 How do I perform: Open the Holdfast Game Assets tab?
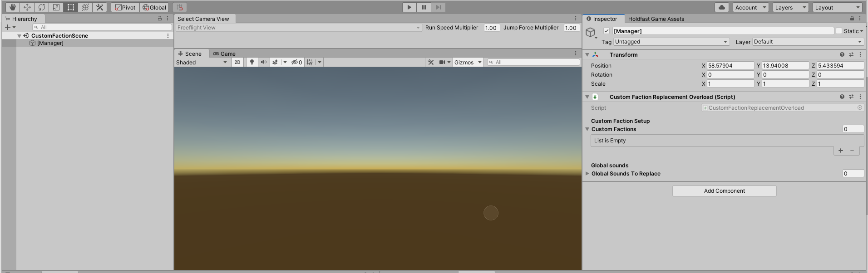[x=656, y=19]
